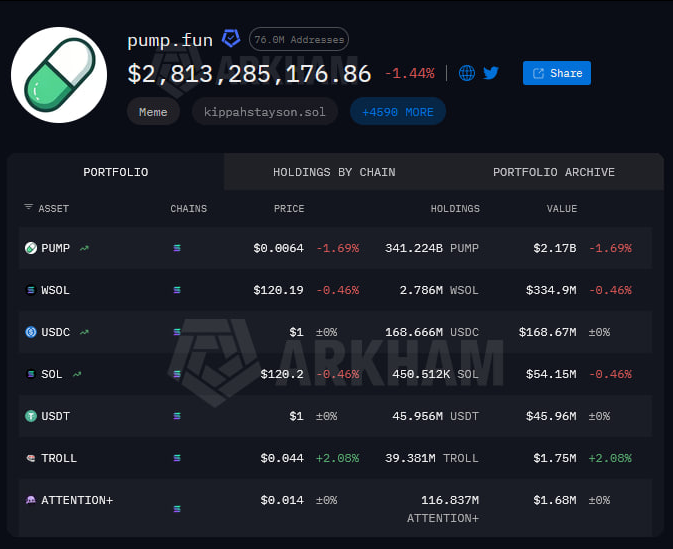
Task: Click holdings 45.956M USDT
Action: point(435,416)
